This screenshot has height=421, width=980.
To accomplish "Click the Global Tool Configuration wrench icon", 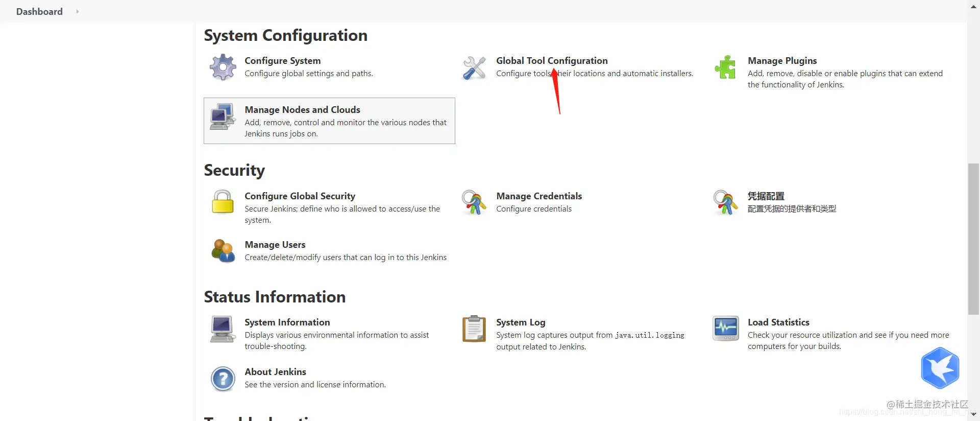I will pyautogui.click(x=474, y=67).
